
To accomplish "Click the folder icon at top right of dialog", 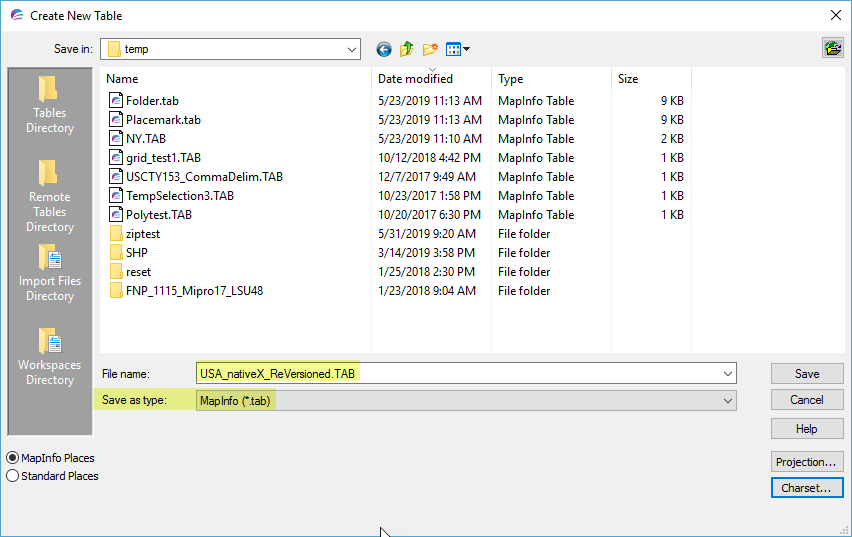I will (x=832, y=48).
